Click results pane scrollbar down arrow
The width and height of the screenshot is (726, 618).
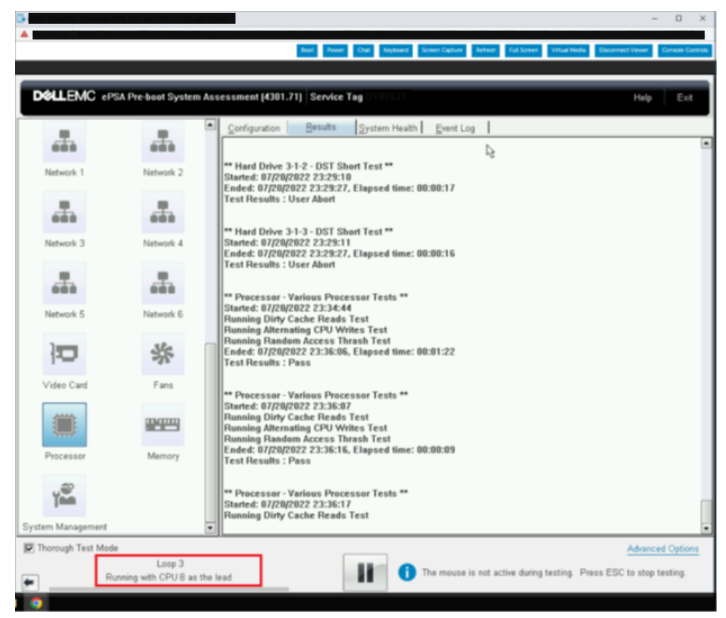(706, 528)
